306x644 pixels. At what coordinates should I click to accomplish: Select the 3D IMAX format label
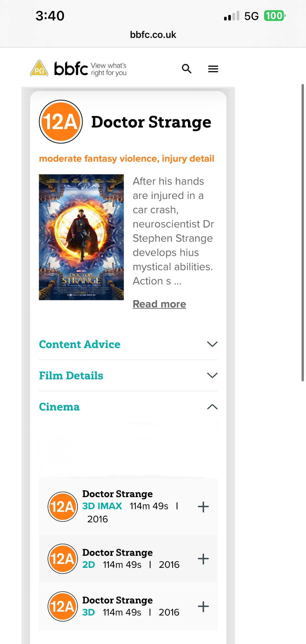102,506
